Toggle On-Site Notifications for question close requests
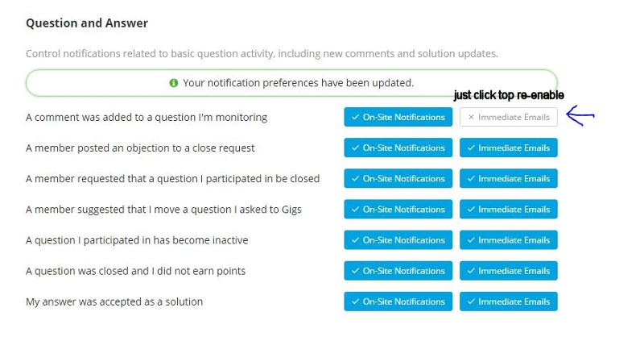 point(398,178)
